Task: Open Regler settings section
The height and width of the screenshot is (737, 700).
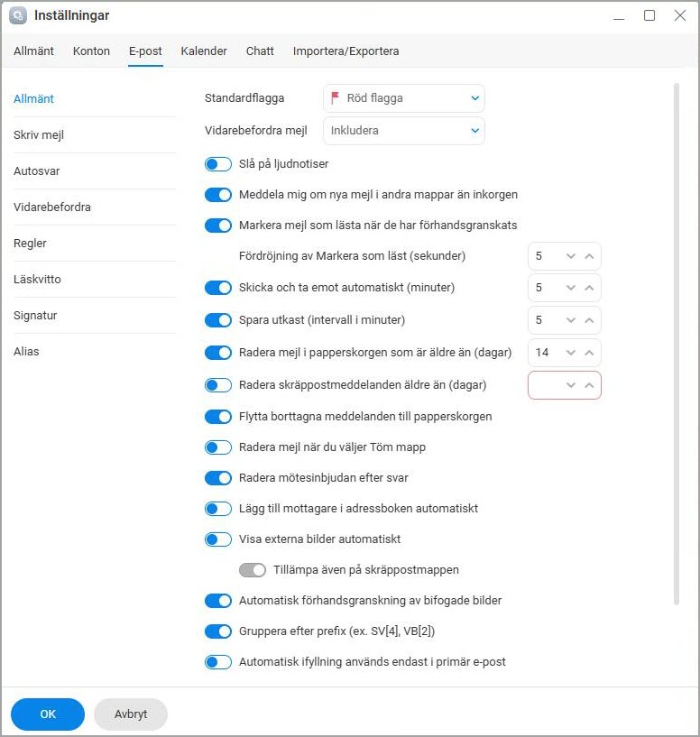Action: pyautogui.click(x=30, y=244)
